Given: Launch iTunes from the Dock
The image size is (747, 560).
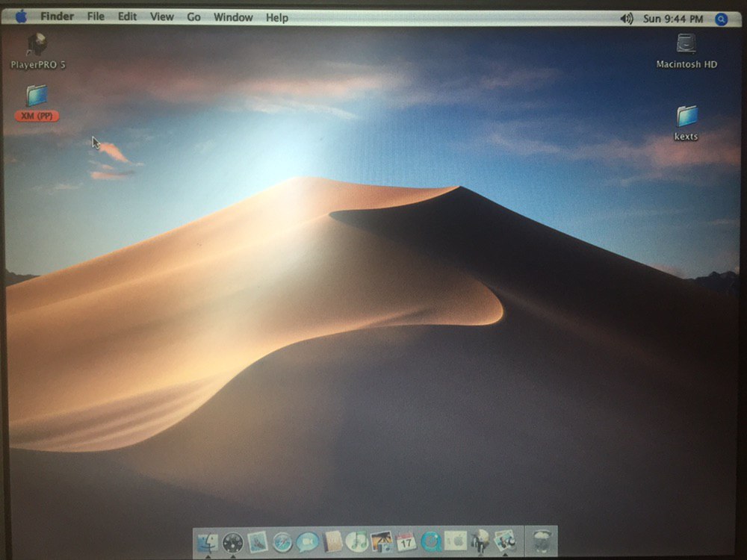Looking at the screenshot, I should tap(357, 542).
